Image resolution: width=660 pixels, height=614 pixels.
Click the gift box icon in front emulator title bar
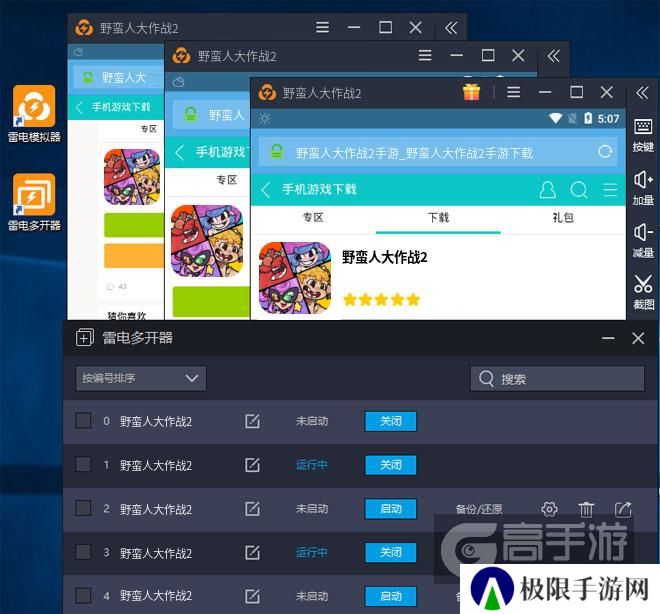pos(471,92)
